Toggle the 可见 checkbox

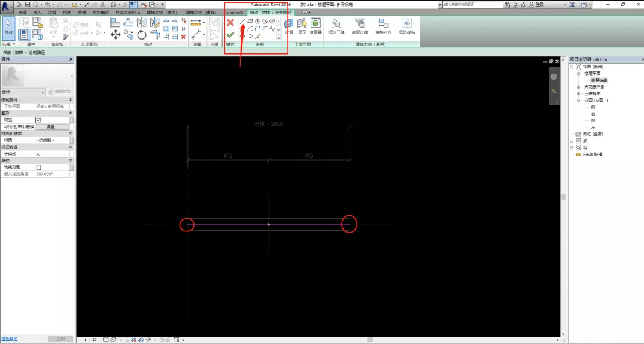pos(39,120)
